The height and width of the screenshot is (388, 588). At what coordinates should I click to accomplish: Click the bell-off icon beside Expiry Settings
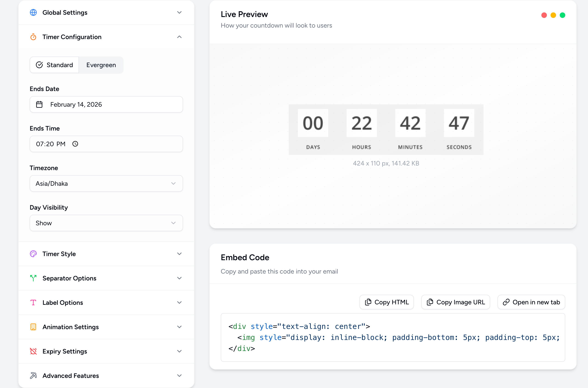point(33,351)
